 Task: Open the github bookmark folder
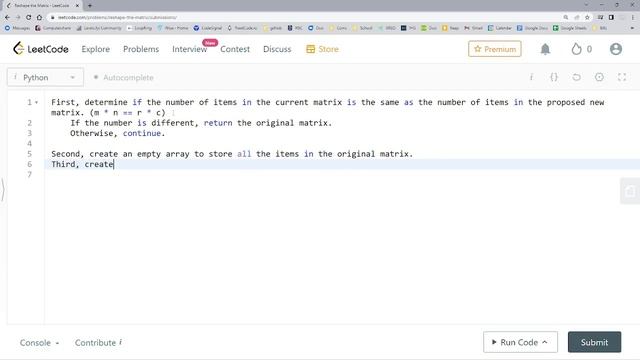coord(273,28)
